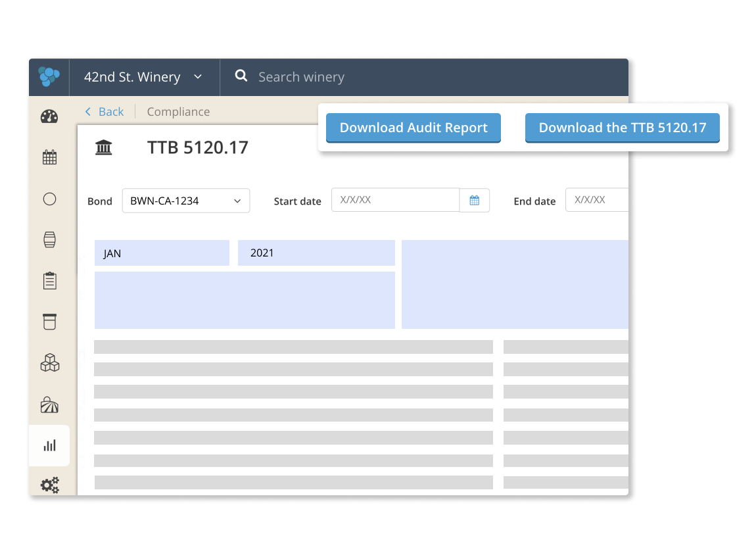
Task: Open the Clipboard tasks icon
Action: tap(49, 280)
